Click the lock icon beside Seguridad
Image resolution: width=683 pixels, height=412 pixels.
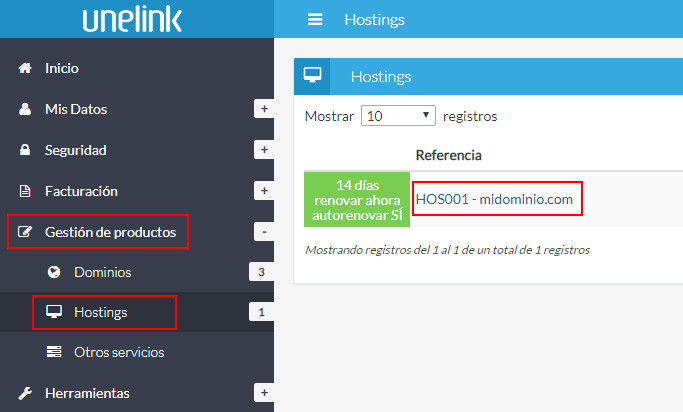point(26,150)
